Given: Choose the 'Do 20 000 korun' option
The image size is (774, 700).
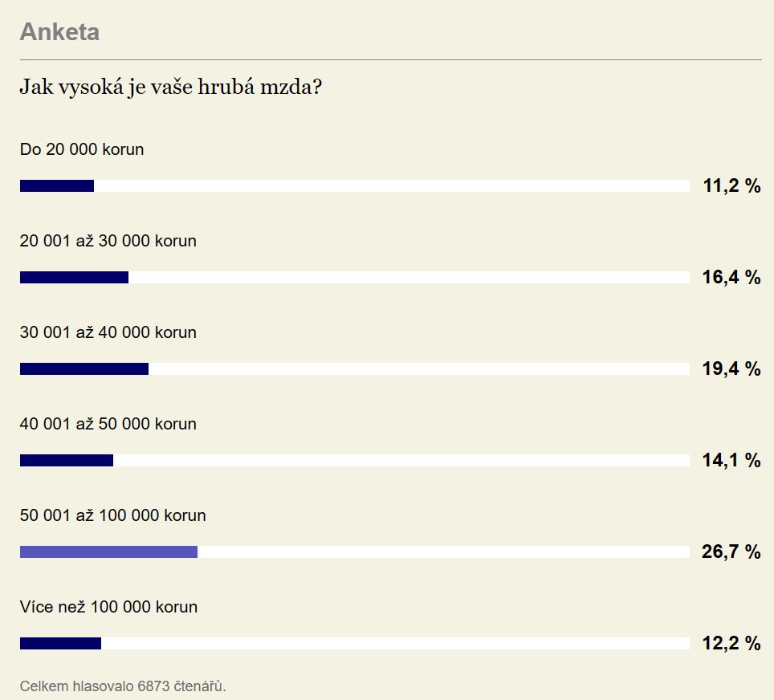Looking at the screenshot, I should (x=82, y=149).
